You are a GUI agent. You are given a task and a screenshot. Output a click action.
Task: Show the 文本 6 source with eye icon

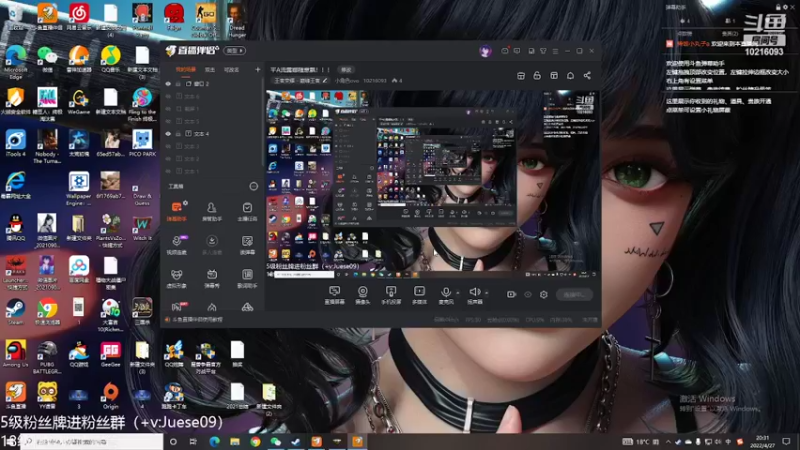tap(168, 96)
